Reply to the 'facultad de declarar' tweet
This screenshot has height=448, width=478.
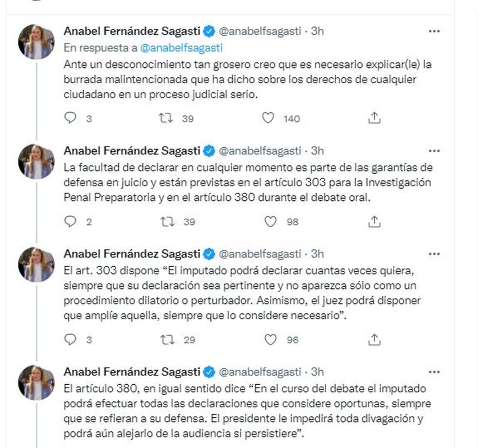pyautogui.click(x=71, y=221)
